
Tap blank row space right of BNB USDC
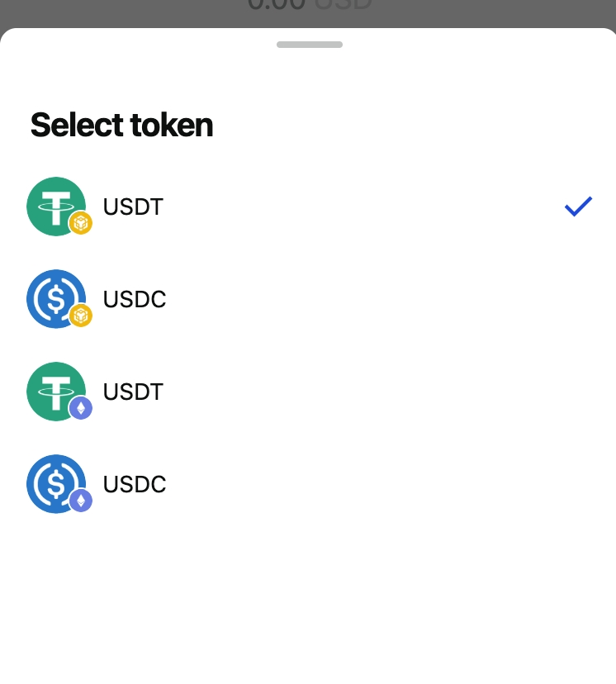coord(372,299)
